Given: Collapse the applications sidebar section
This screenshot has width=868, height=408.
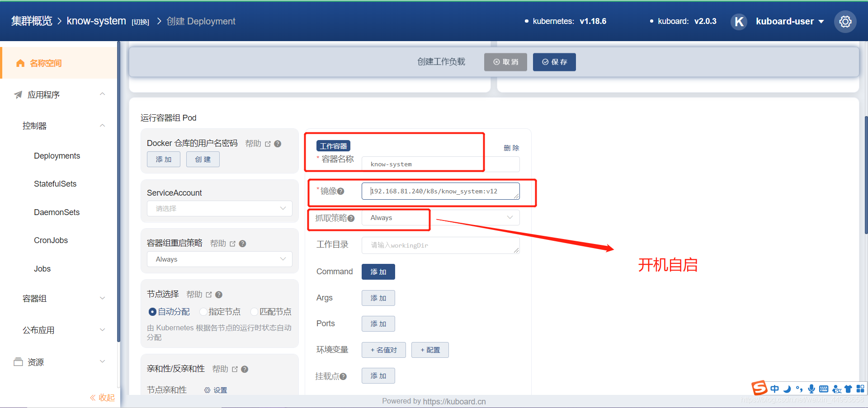Looking at the screenshot, I should [x=103, y=94].
